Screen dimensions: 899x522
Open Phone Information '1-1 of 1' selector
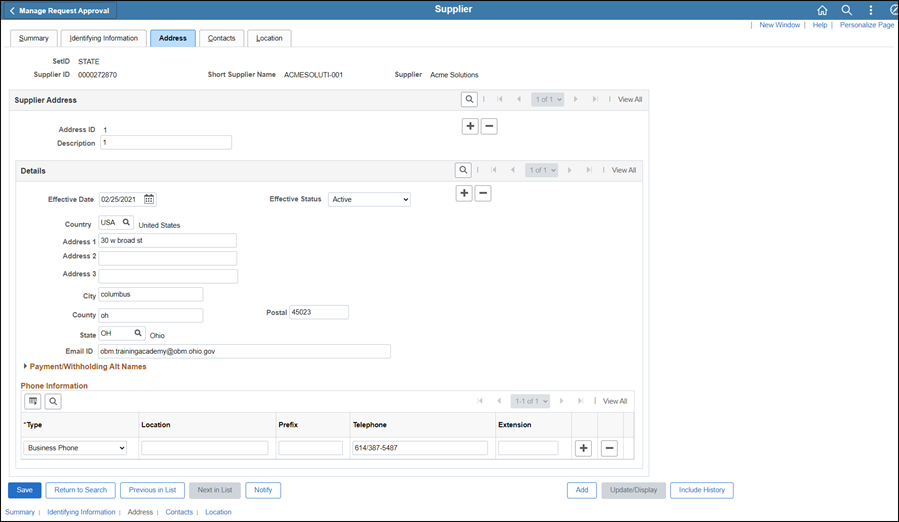(530, 401)
